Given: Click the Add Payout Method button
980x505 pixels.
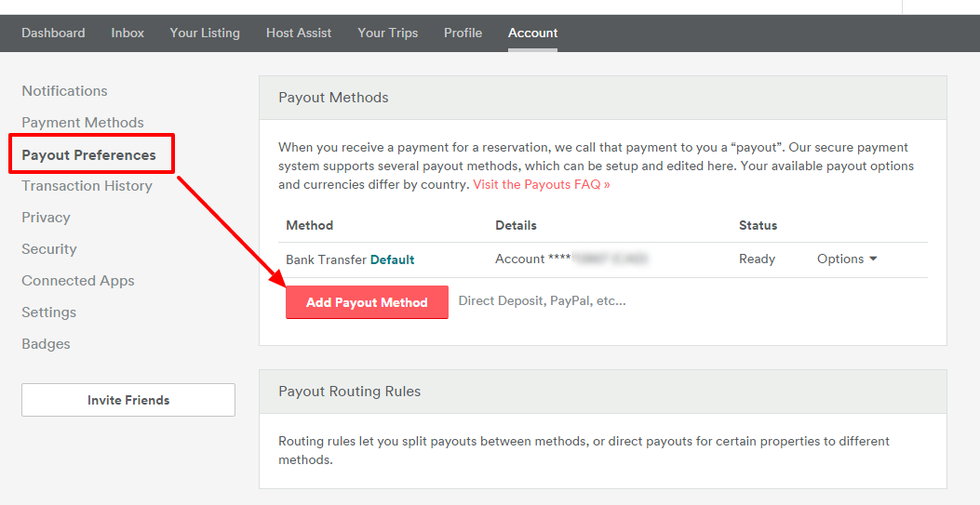Looking at the screenshot, I should tap(367, 302).
